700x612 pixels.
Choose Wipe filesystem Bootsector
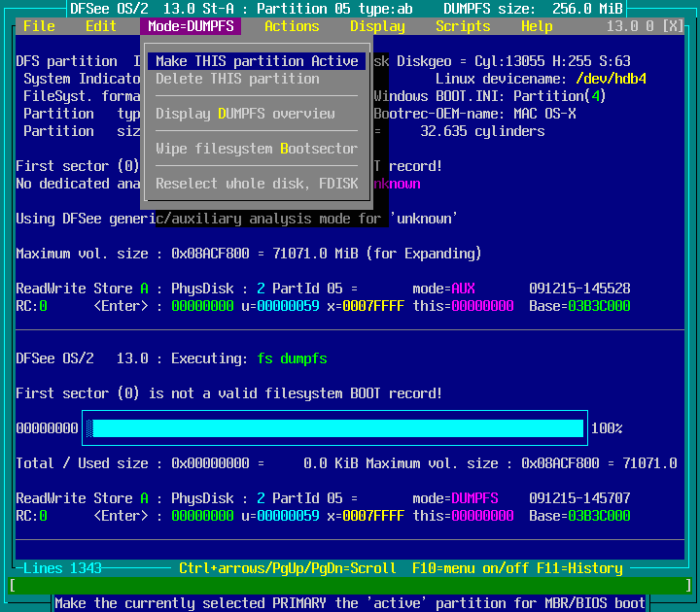click(257, 149)
